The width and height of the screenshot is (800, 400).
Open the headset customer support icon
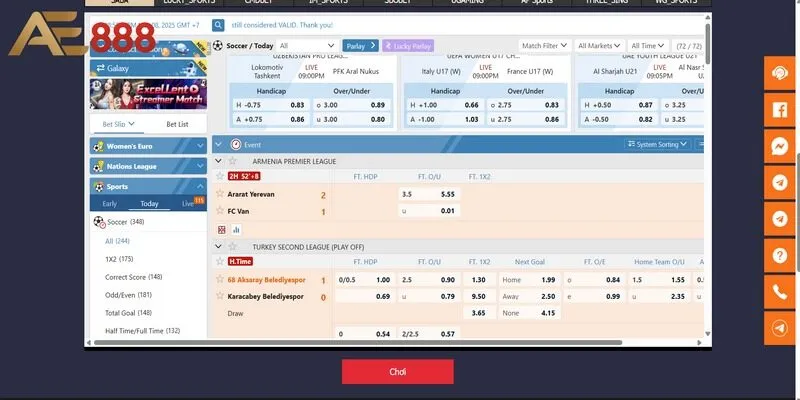tap(780, 73)
